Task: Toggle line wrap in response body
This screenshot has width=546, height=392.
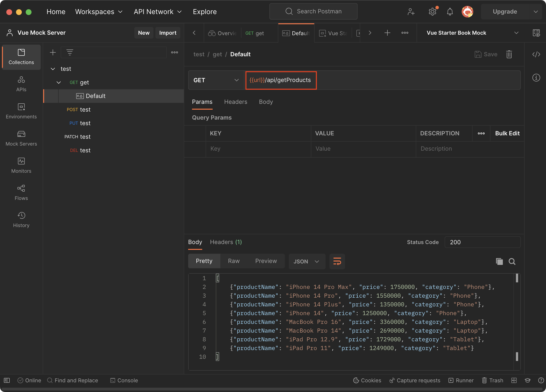Action: pos(337,261)
